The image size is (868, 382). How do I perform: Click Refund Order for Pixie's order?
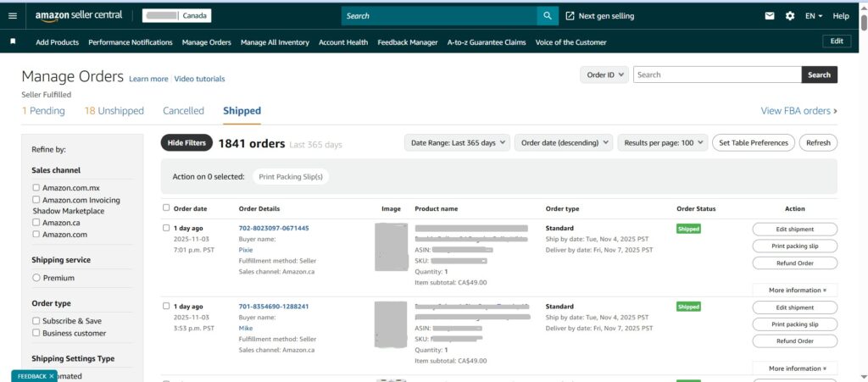[795, 263]
